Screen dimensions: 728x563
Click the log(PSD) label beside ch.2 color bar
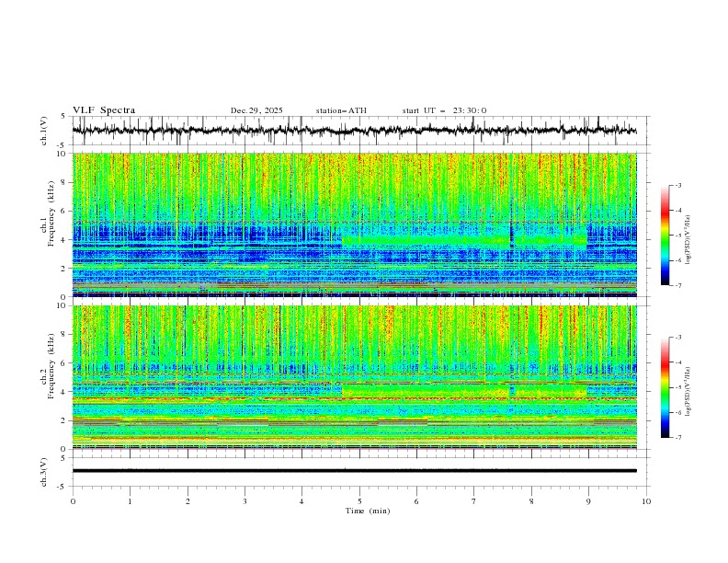click(x=688, y=391)
